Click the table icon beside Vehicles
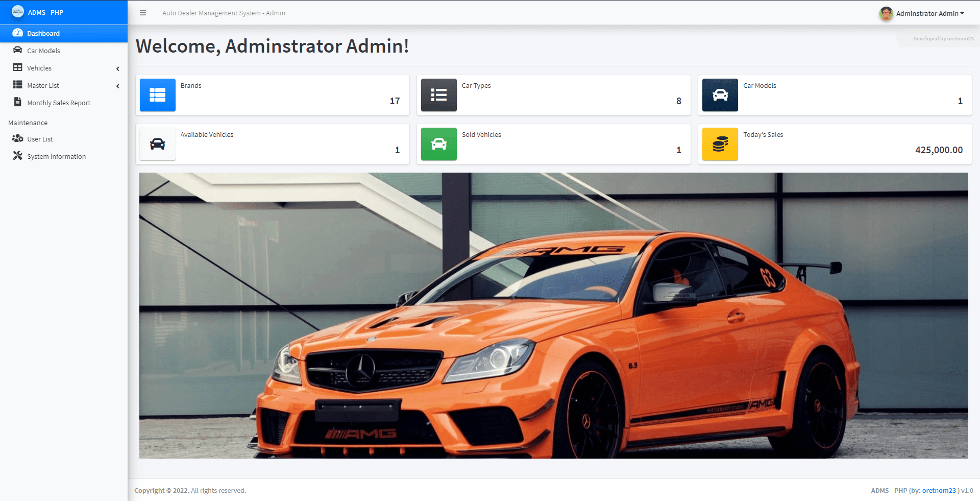This screenshot has width=980, height=501. pos(17,67)
